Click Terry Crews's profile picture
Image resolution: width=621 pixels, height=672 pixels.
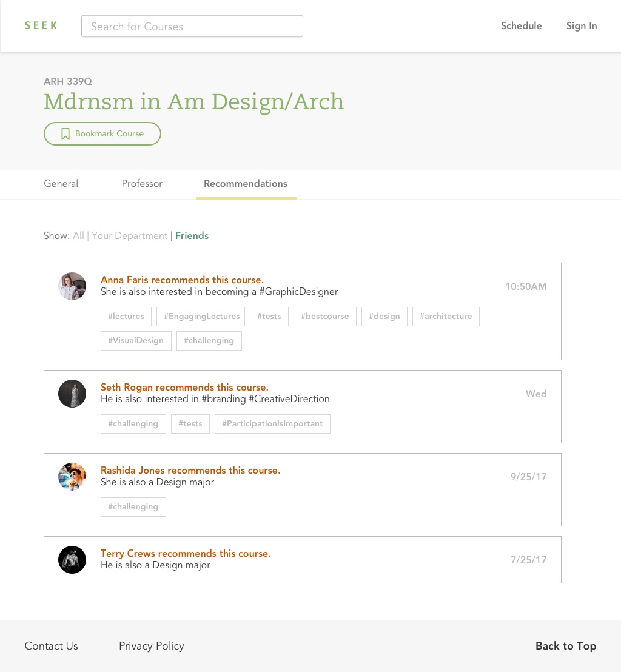click(72, 560)
